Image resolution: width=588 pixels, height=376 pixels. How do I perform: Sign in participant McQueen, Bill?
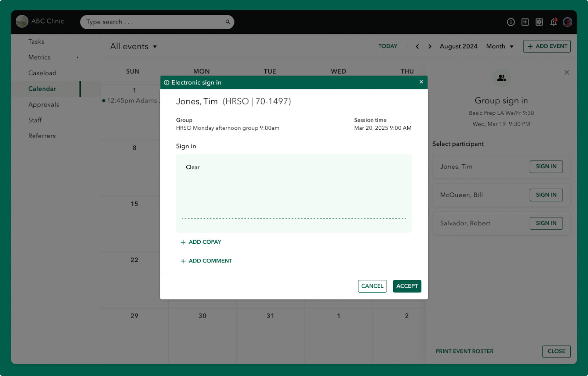click(x=546, y=195)
